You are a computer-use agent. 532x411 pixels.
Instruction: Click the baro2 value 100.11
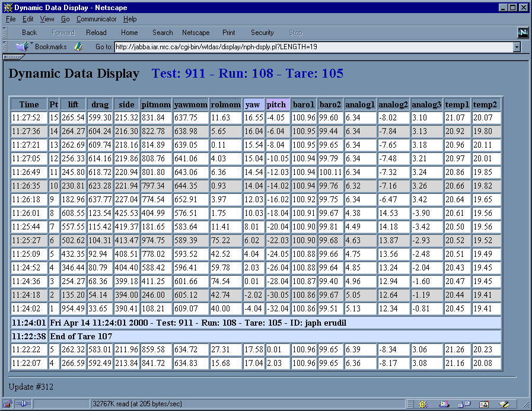[x=330, y=173]
